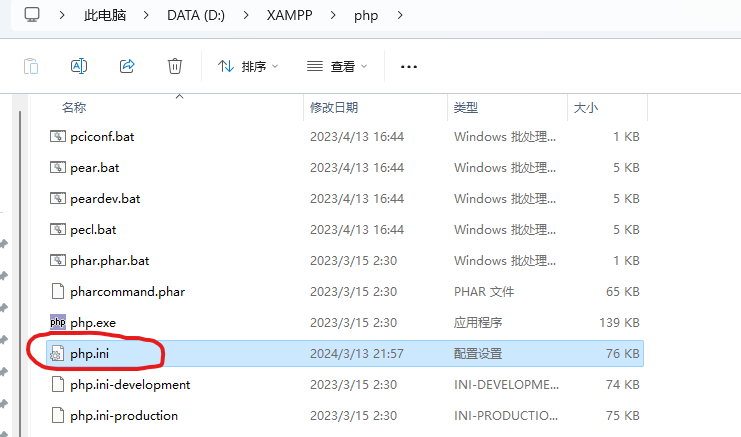Click the Delete trash icon
Image resolution: width=741 pixels, height=437 pixels.
[x=175, y=66]
